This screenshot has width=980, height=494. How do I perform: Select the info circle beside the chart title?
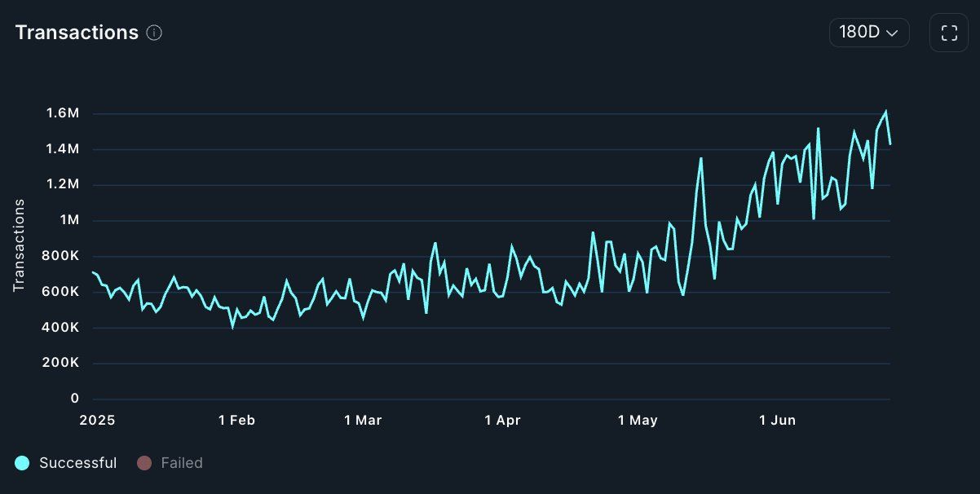tap(155, 33)
